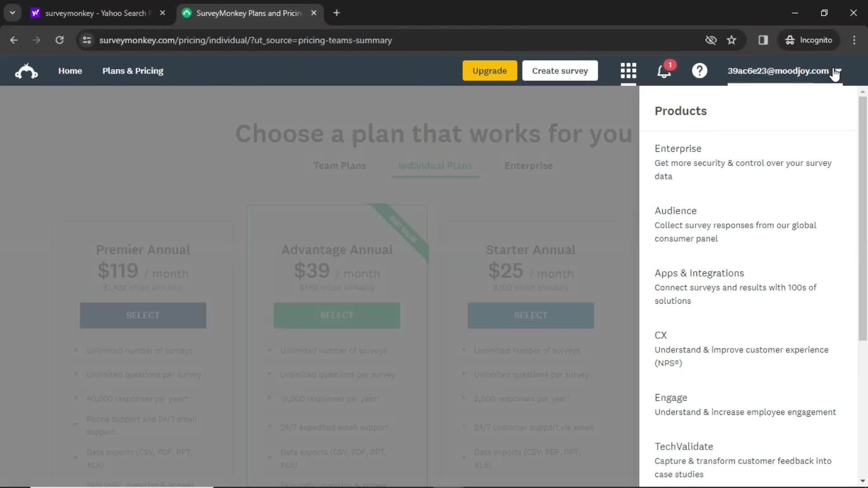Click the SurveyMonkey logo icon
The width and height of the screenshot is (868, 488).
click(x=26, y=71)
